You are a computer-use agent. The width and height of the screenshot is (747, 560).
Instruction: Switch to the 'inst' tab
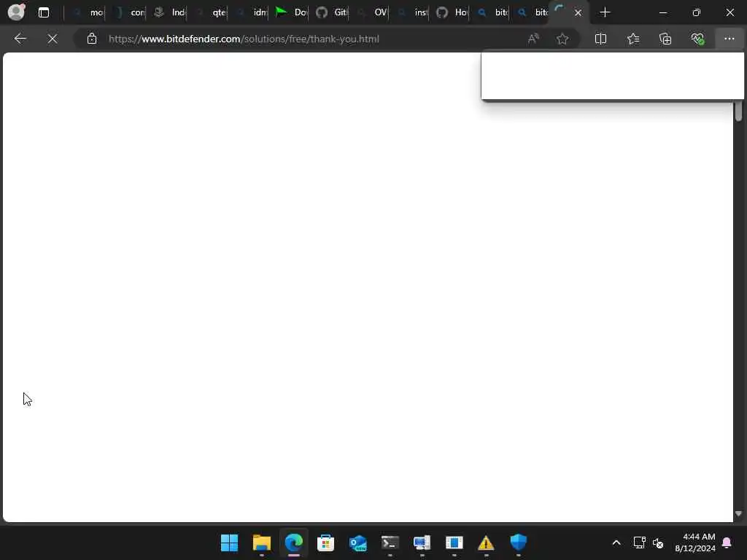click(x=413, y=12)
